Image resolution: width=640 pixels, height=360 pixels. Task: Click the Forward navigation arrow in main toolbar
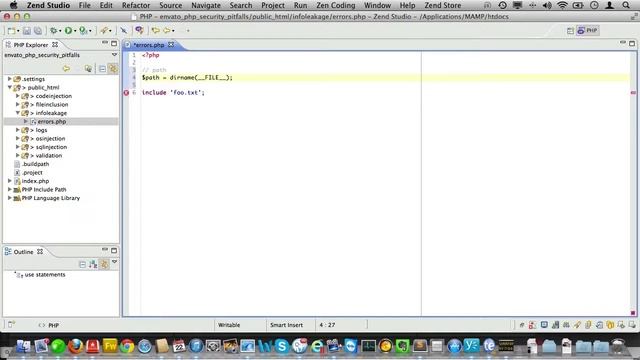pyautogui.click(x=167, y=31)
